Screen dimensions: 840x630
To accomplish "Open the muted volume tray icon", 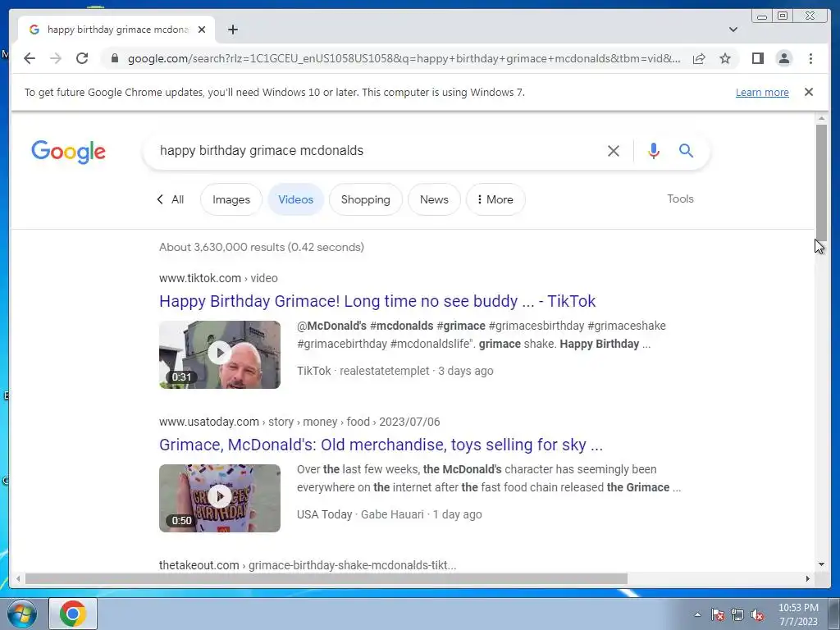I will point(757,614).
